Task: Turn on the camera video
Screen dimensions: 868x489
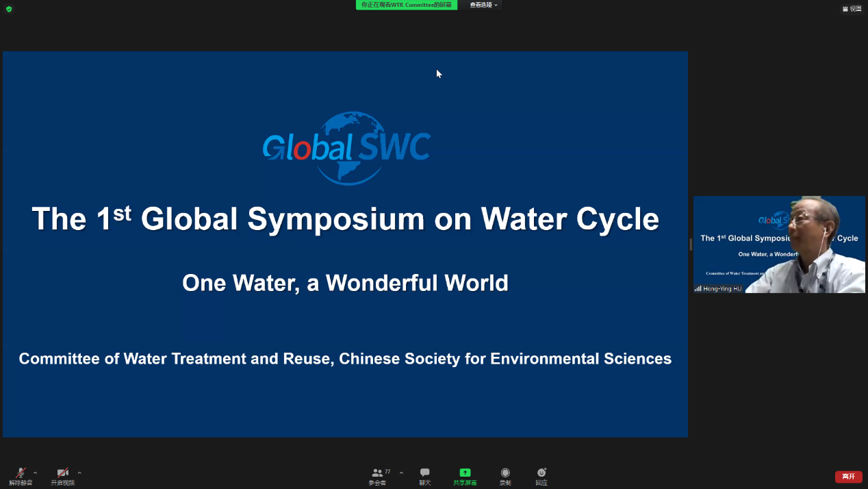Action: click(x=62, y=475)
